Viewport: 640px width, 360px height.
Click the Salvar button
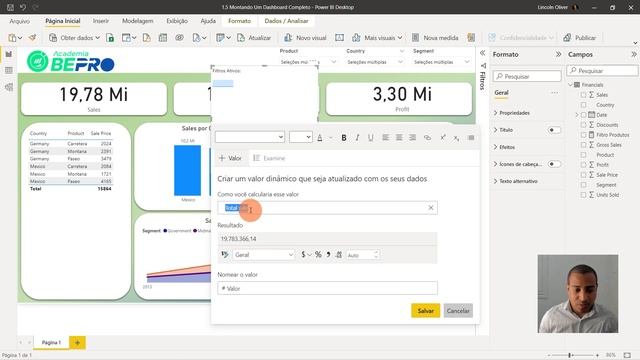click(425, 311)
